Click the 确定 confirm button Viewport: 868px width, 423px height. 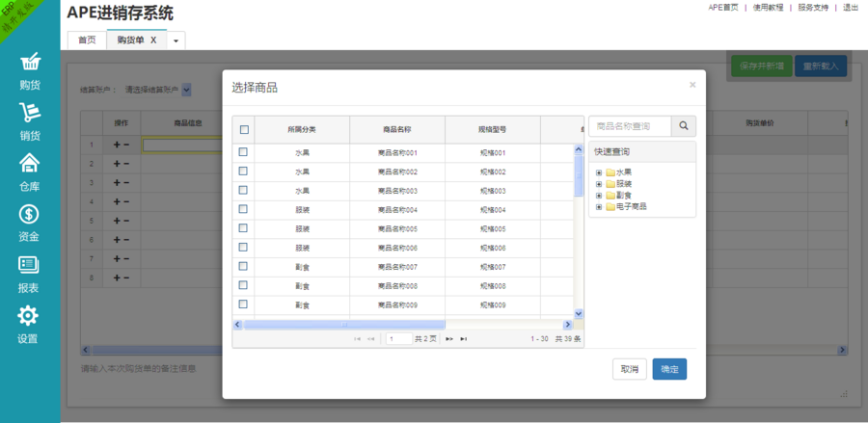669,369
